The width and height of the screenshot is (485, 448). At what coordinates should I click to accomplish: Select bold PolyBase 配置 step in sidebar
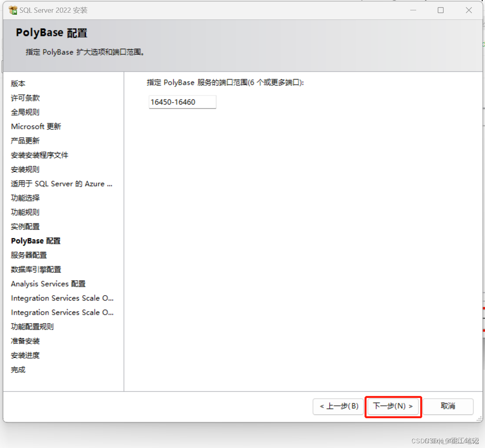point(36,241)
